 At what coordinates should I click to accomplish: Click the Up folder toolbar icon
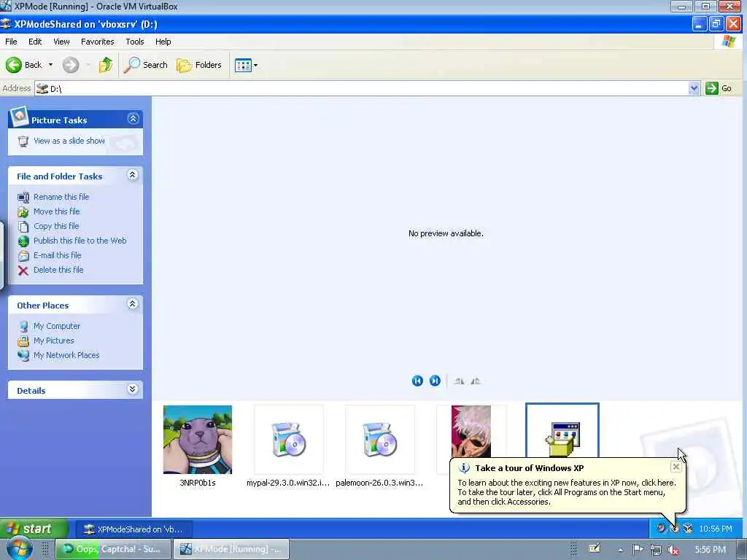(105, 65)
